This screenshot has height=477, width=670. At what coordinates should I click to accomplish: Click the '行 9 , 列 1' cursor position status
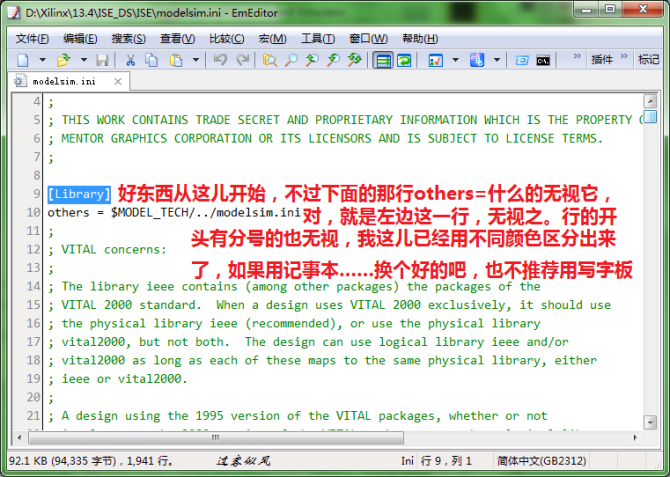pos(447,461)
